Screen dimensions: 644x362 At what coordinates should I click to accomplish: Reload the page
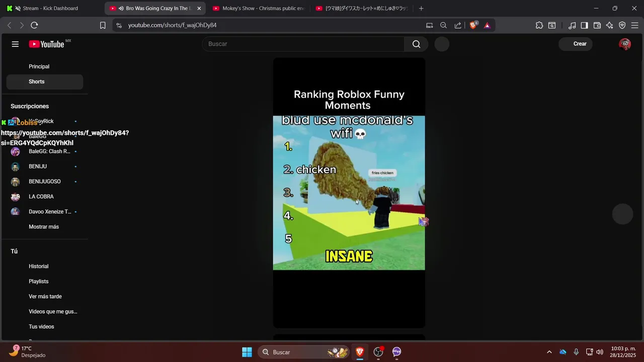[x=34, y=25]
